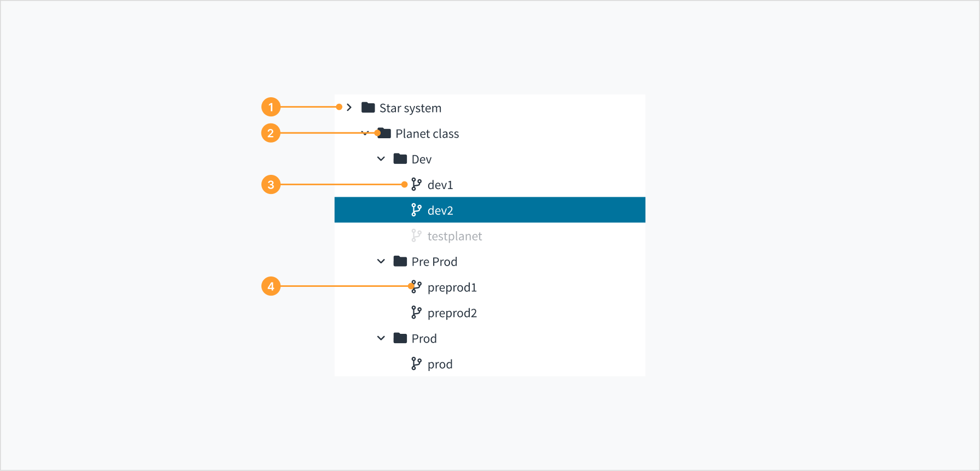
Task: Select the highlighted dev2 row
Action: point(490,210)
